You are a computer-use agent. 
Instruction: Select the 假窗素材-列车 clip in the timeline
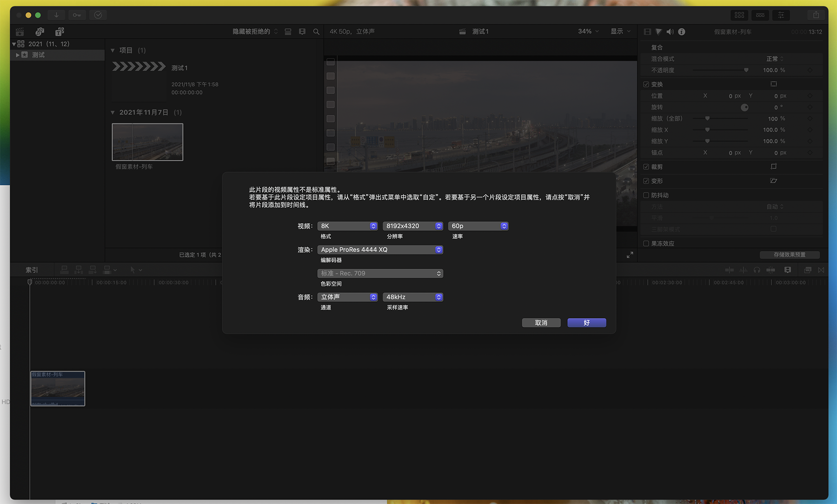coord(57,389)
